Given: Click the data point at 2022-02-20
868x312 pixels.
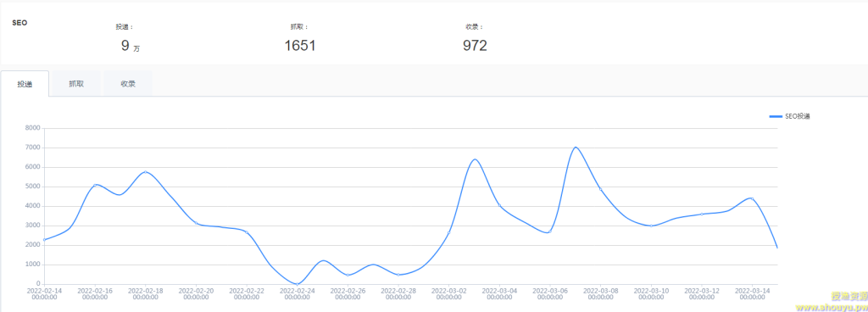Looking at the screenshot, I should (196, 223).
